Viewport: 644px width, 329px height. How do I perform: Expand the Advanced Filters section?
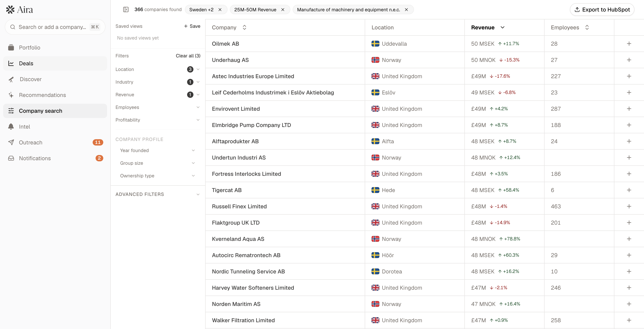tap(158, 194)
